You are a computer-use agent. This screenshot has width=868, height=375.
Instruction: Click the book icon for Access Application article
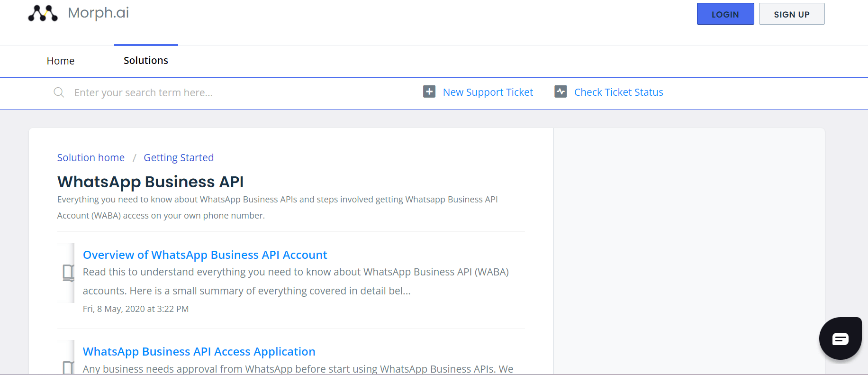[69, 367]
